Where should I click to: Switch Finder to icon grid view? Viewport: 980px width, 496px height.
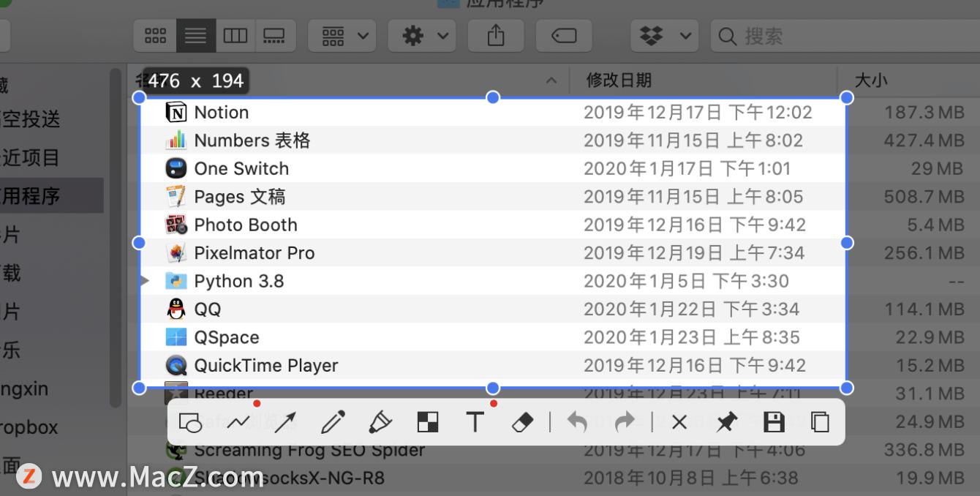[155, 34]
